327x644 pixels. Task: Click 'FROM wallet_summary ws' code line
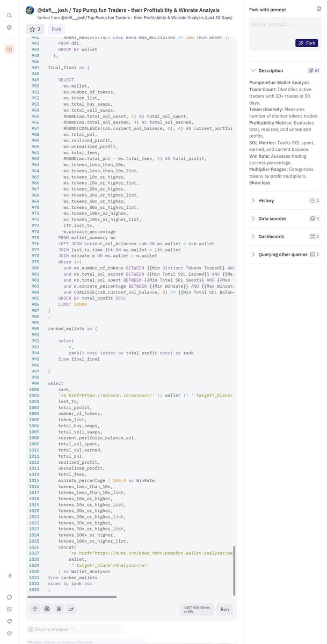click(x=87, y=237)
